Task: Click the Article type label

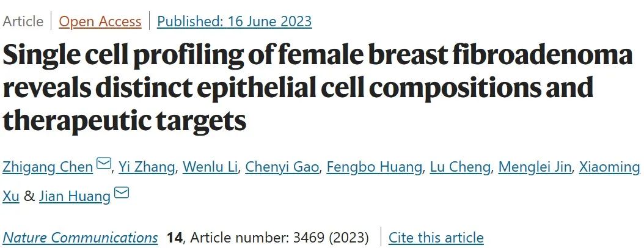Action: coord(23,21)
